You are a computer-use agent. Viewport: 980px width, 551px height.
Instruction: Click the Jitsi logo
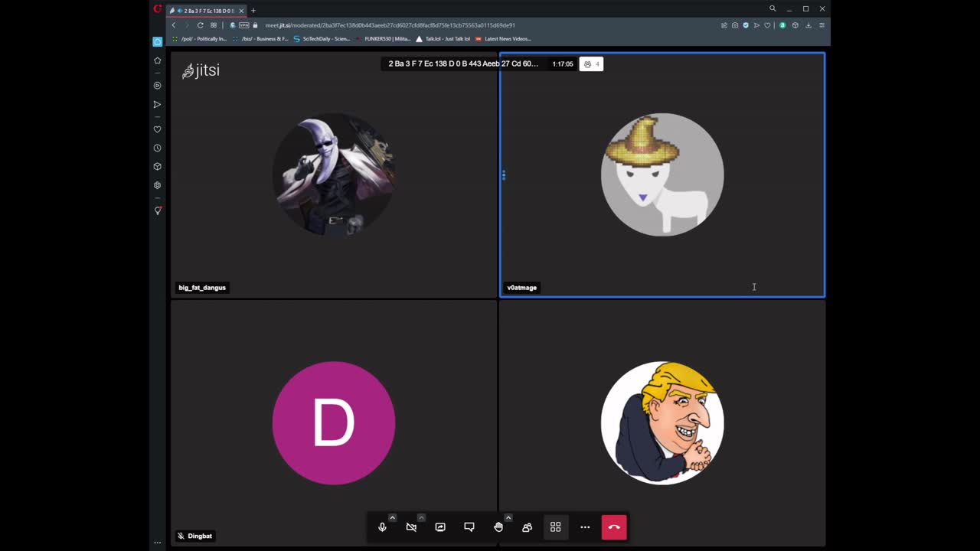(201, 70)
